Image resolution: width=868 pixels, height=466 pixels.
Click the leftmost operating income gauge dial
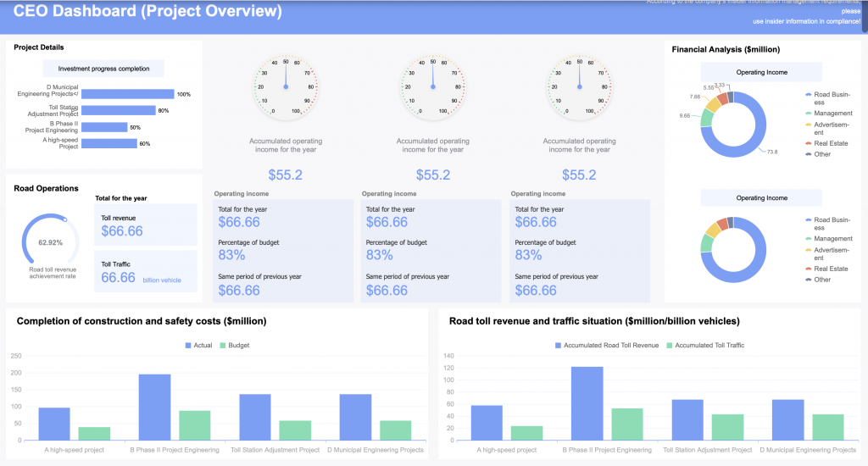[x=286, y=86]
